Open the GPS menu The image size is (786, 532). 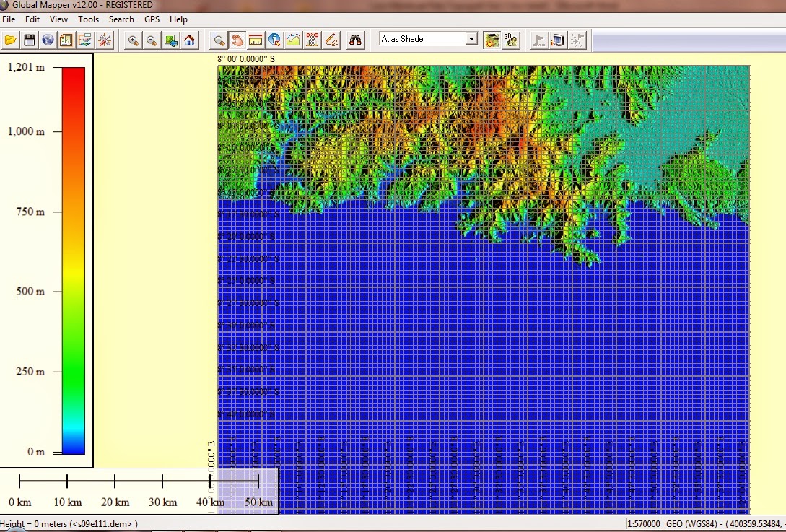pyautogui.click(x=152, y=19)
